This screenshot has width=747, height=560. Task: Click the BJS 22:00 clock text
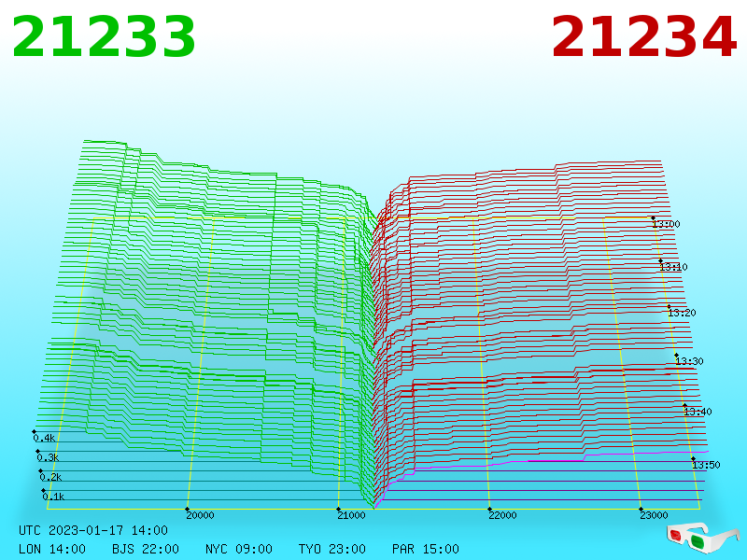(146, 549)
